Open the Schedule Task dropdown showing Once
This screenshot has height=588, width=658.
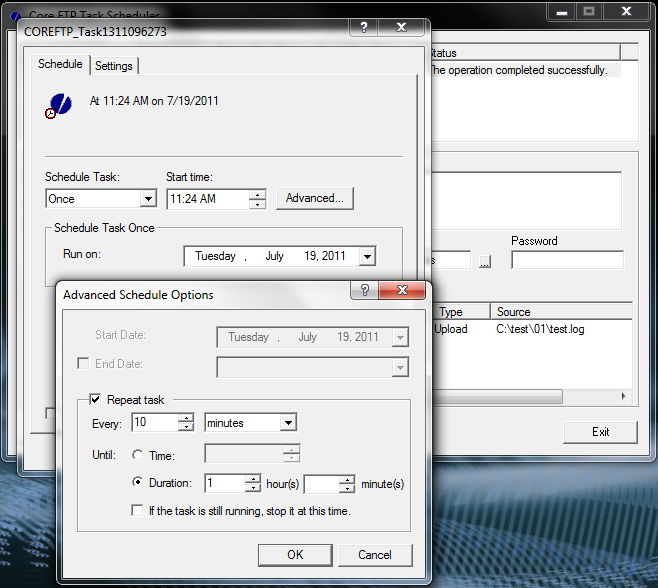point(148,199)
